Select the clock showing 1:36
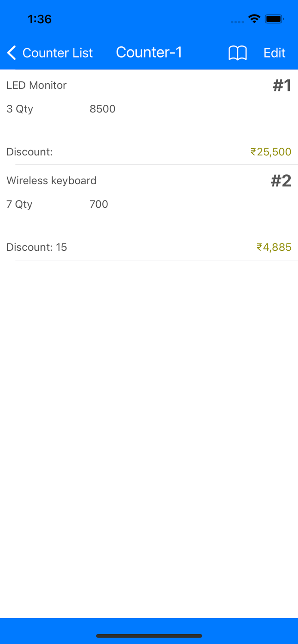This screenshot has height=644, width=298. pos(39,19)
